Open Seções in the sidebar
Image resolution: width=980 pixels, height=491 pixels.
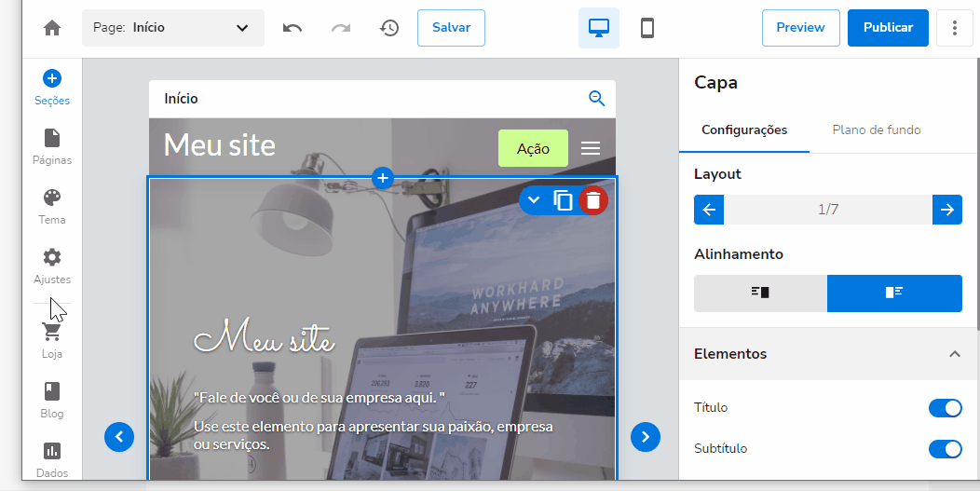click(52, 88)
